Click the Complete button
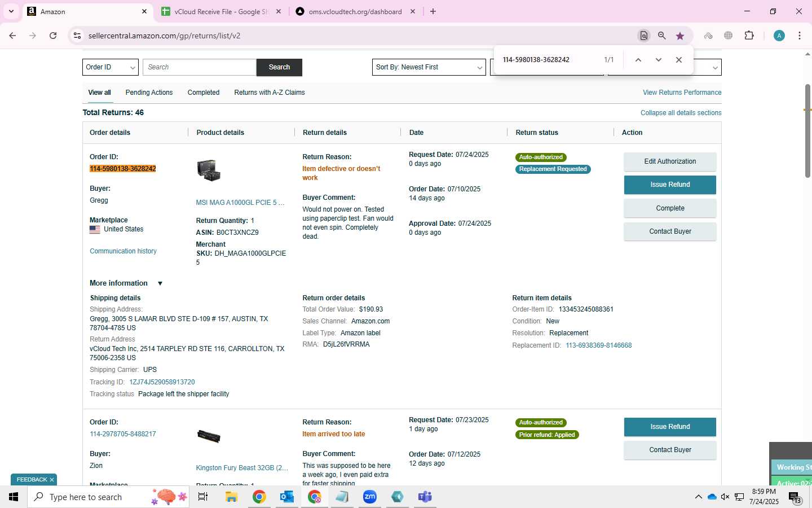The width and height of the screenshot is (812, 508). pyautogui.click(x=670, y=208)
